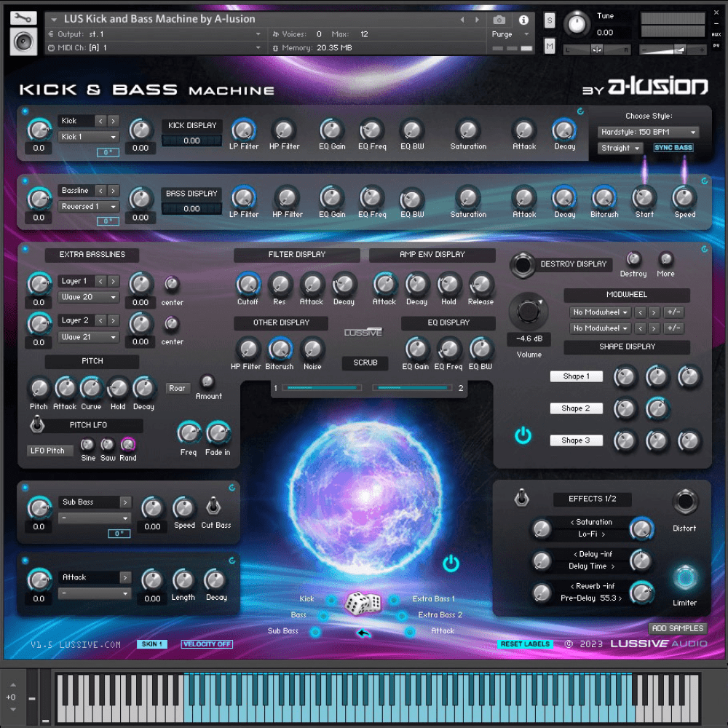
Task: Roll the dice randomize icon
Action: (363, 603)
